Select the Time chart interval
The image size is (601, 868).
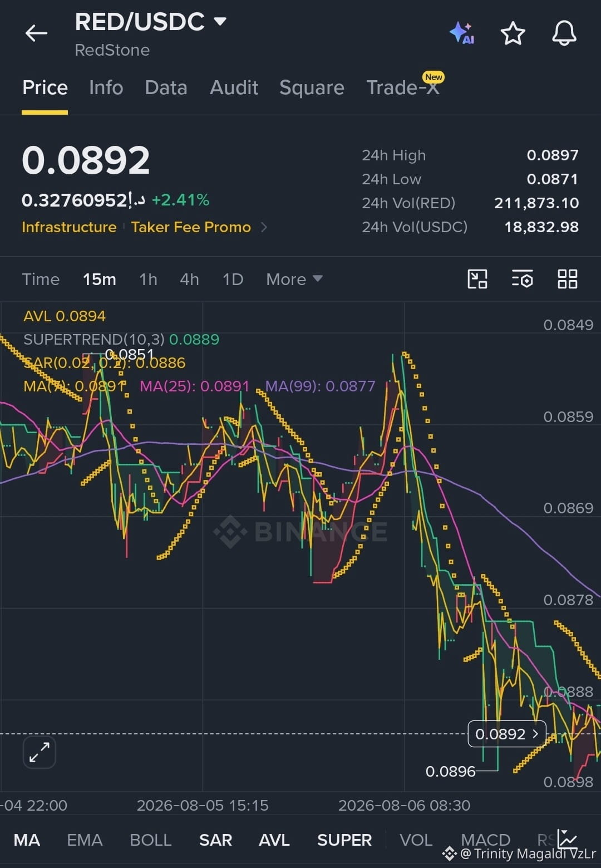(41, 279)
